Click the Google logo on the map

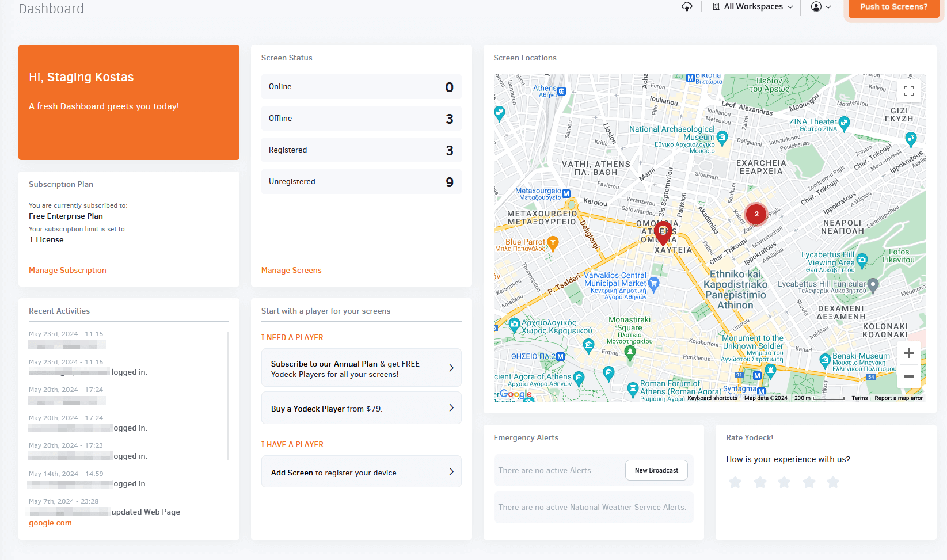[x=516, y=394]
